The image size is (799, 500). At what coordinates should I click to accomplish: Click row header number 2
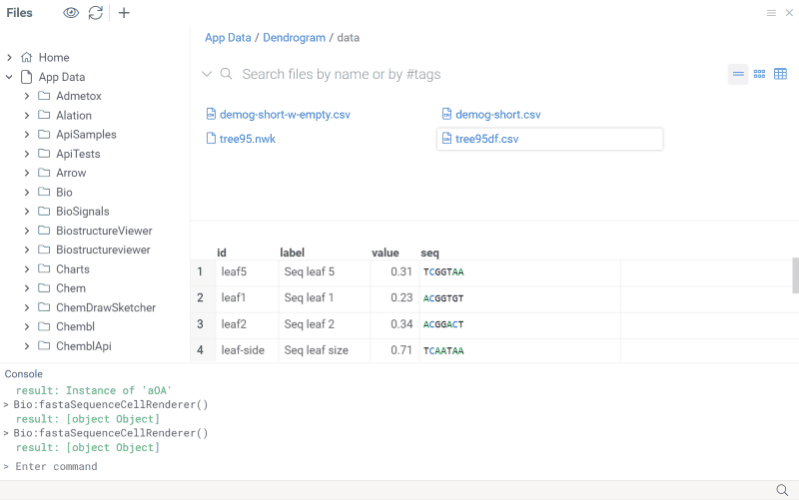(200, 298)
